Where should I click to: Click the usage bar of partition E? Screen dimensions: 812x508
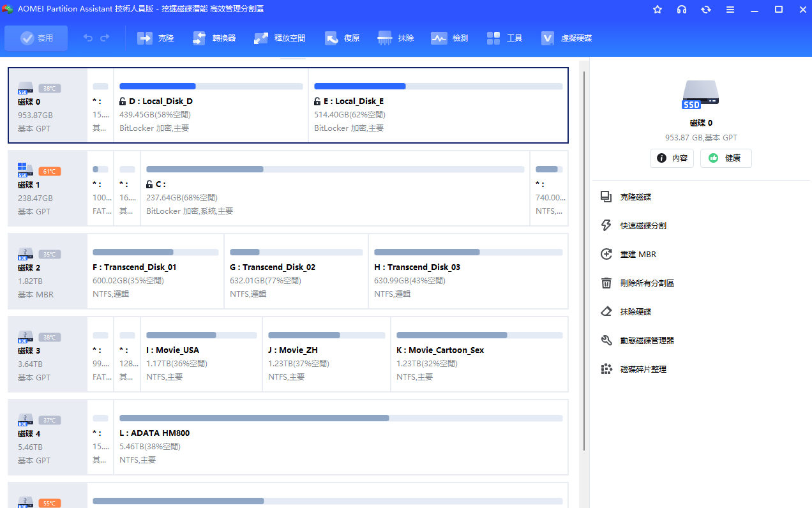[x=438, y=86]
